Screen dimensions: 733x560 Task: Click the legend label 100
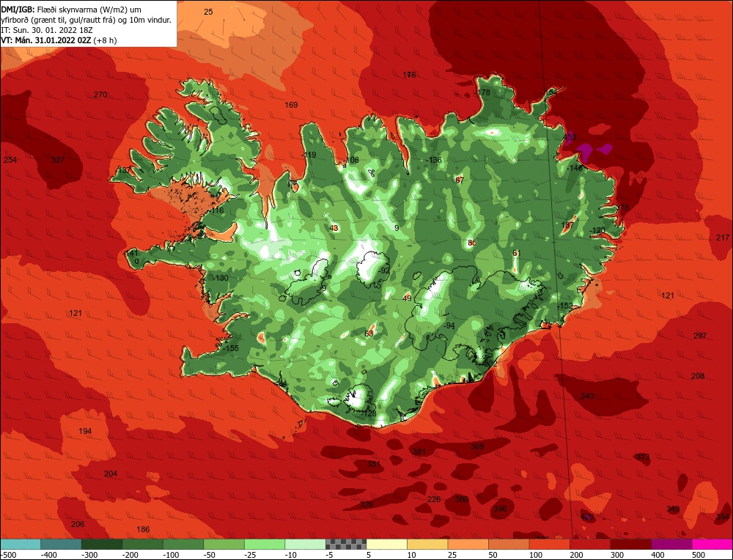pyautogui.click(x=536, y=555)
